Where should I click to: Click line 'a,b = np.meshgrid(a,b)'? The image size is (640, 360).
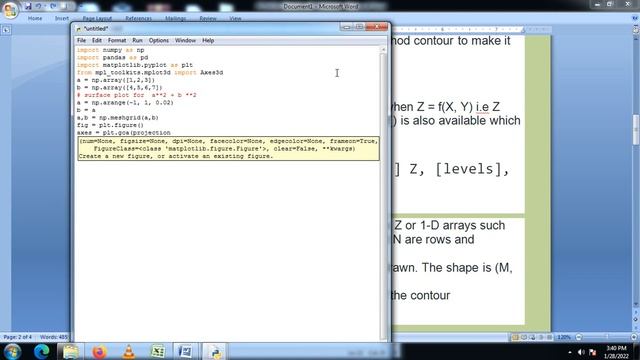click(118, 118)
